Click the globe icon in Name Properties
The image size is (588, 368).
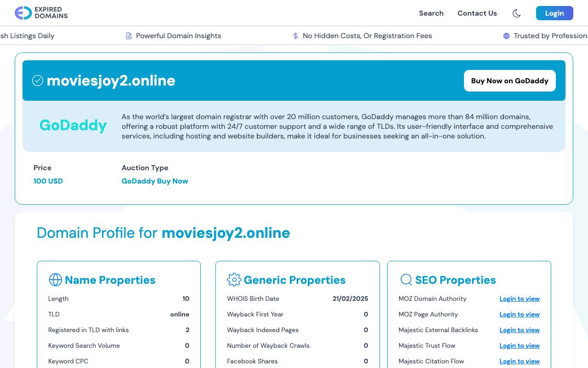point(55,280)
